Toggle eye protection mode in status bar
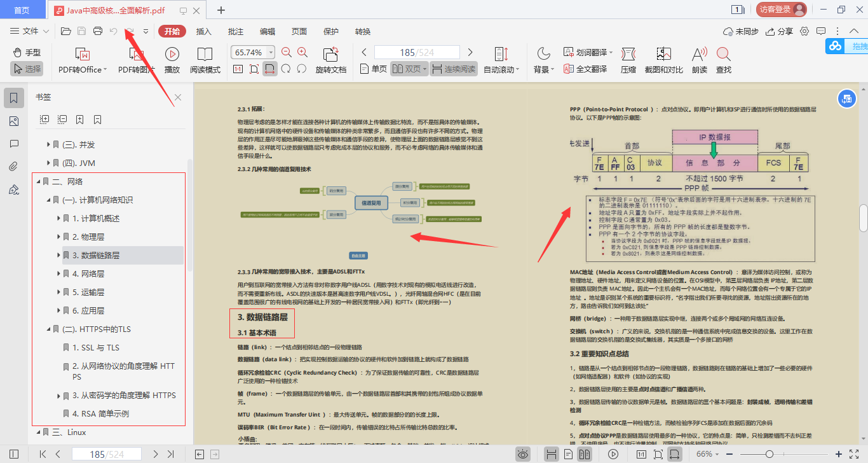This screenshot has height=463, width=868. 523,454
